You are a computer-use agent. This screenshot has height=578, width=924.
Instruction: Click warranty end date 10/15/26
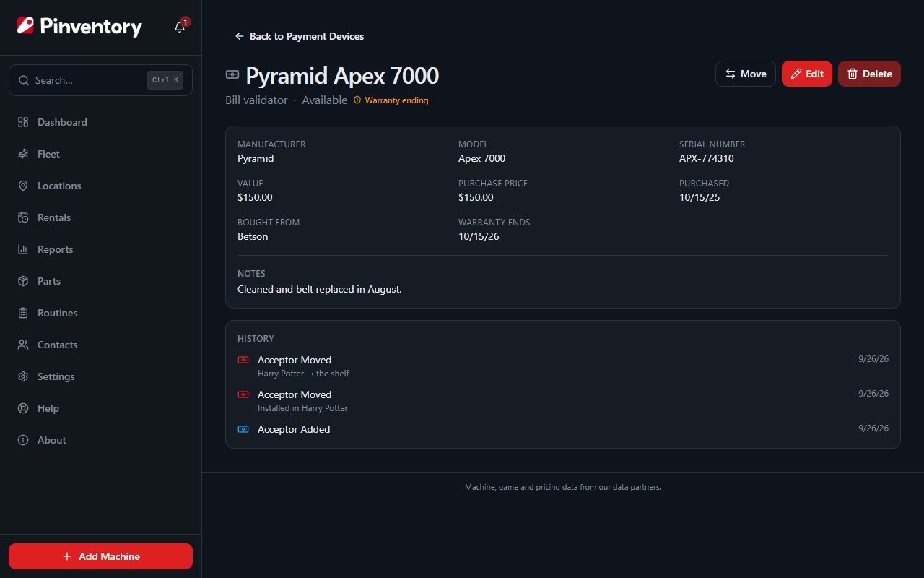click(x=479, y=236)
